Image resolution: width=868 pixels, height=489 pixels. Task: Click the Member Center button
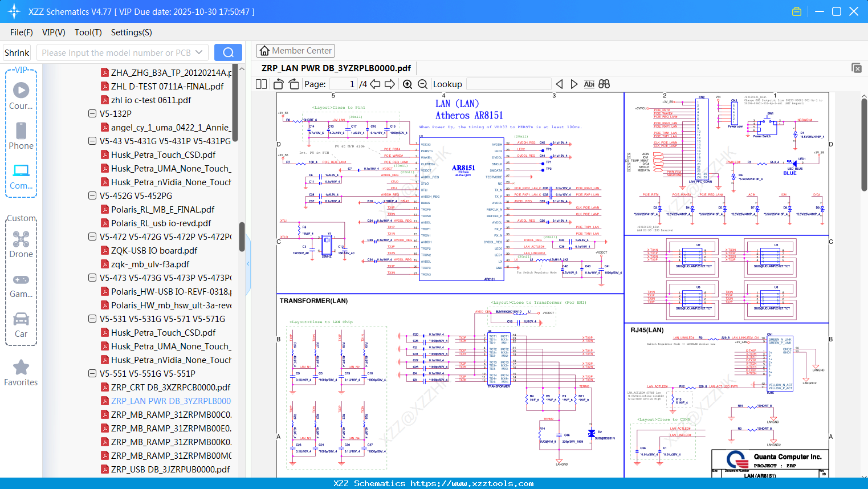pos(295,51)
